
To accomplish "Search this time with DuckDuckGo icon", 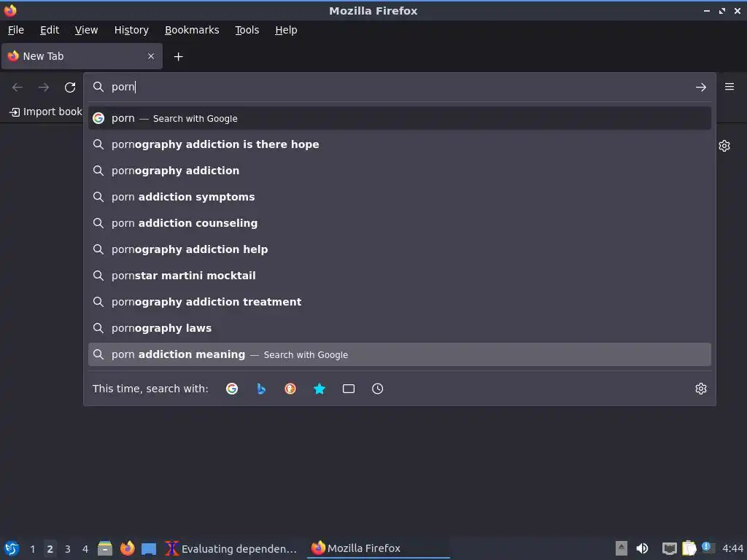I will [x=290, y=389].
